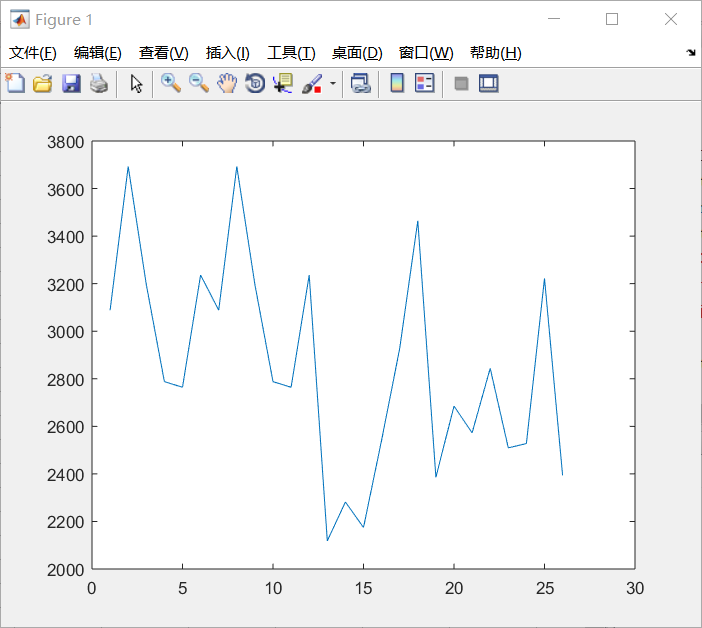Click the Show Plot Tools icon

point(488,83)
